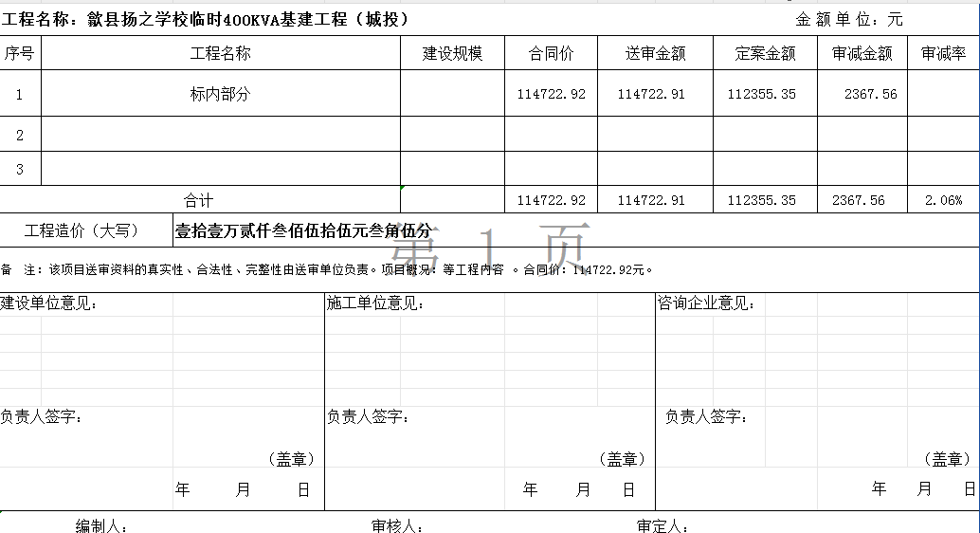Click the uppercase amount 壹拾壹万贰仟... cell
Screen dimensions: 980x533
coord(303,230)
